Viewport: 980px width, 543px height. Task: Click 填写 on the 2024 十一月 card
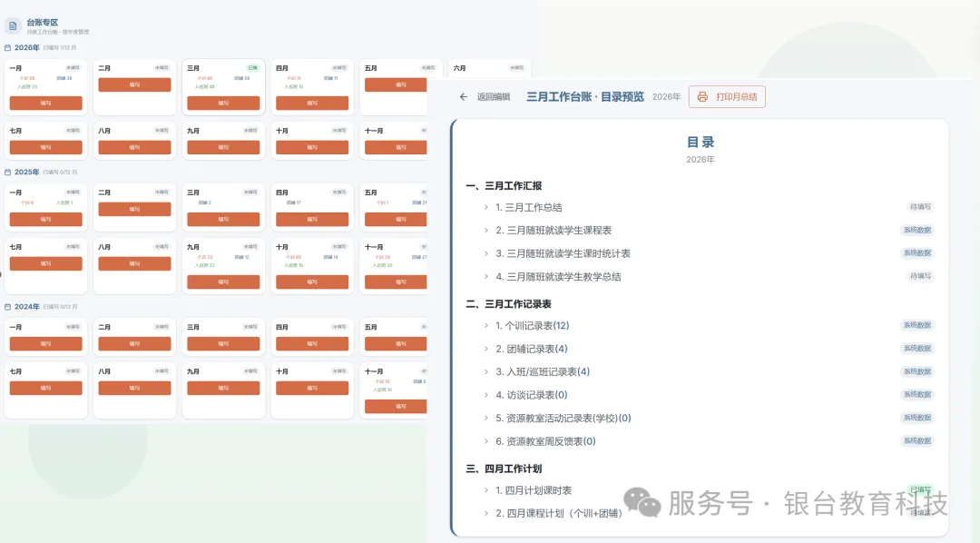(x=396, y=406)
